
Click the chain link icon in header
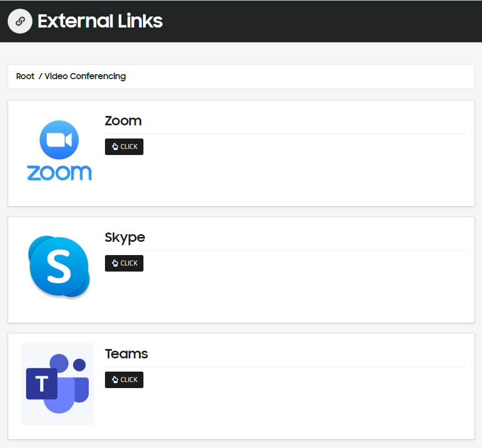coord(20,21)
